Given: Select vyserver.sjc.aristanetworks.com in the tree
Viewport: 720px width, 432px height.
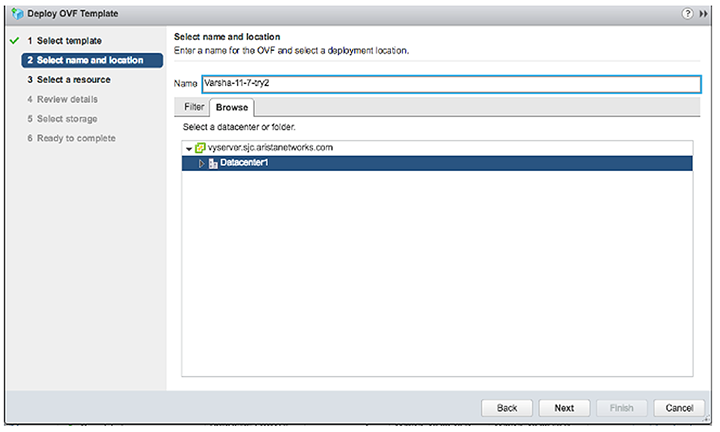Looking at the screenshot, I should 270,148.
